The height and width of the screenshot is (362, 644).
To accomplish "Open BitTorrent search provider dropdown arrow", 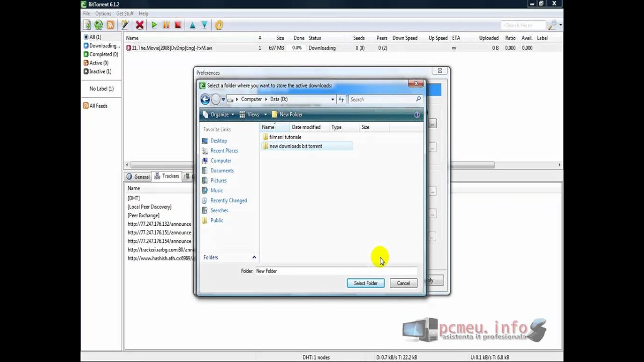I will [560, 25].
